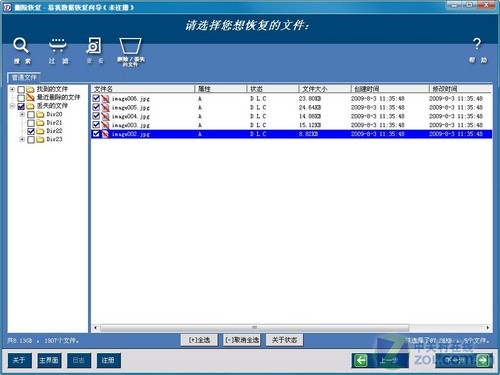Click the horizontal scrollbar left arrow
Viewport: 500px width, 375px height.
[x=96, y=328]
